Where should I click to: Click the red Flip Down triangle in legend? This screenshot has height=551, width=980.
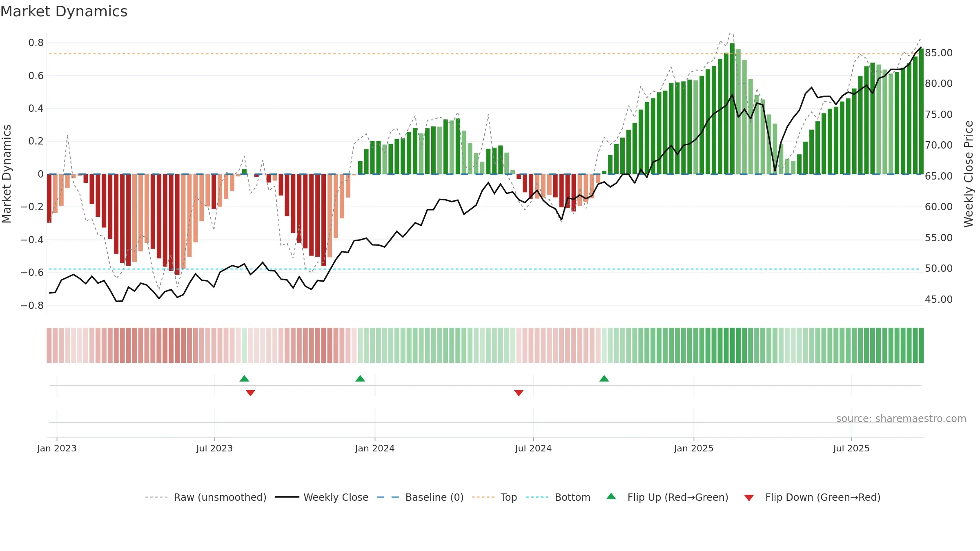[x=749, y=498]
